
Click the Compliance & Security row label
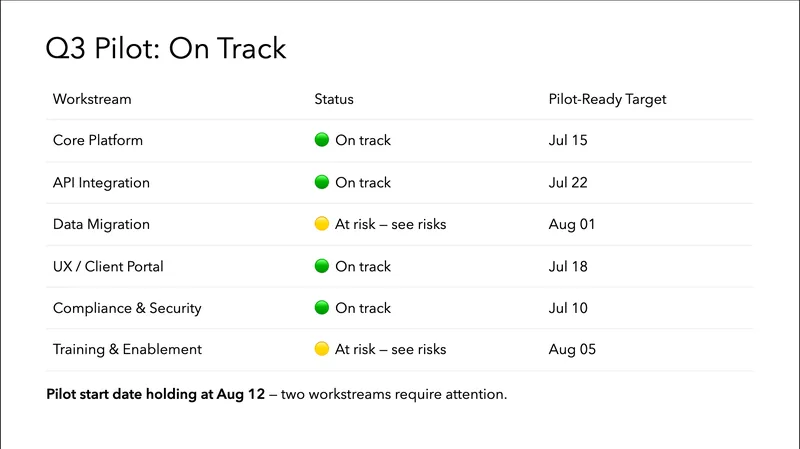(x=127, y=308)
